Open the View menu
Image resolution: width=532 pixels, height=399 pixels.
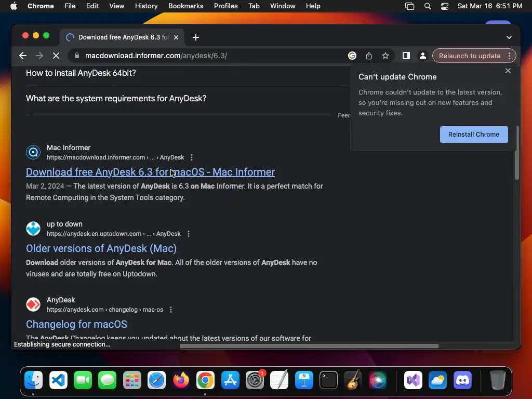[116, 6]
